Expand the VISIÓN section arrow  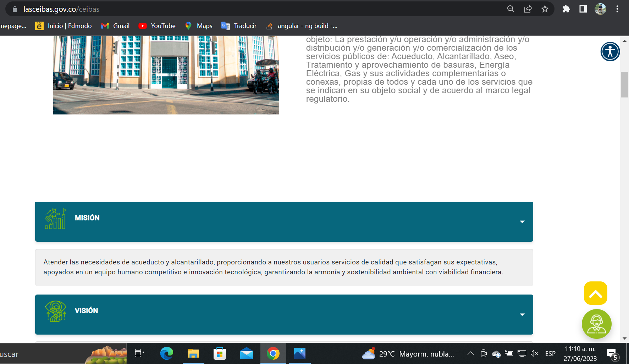point(522,315)
